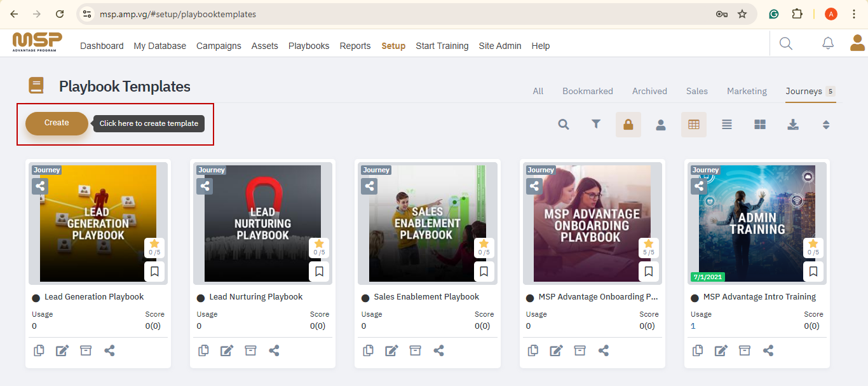Open the sort up/down arrows control
868x386 pixels.
pos(826,125)
